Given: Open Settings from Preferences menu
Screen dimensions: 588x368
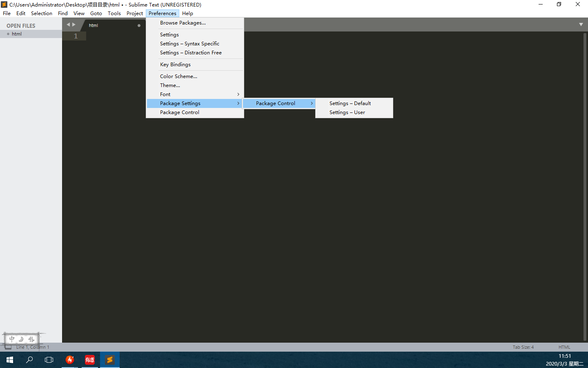Looking at the screenshot, I should point(195,35).
